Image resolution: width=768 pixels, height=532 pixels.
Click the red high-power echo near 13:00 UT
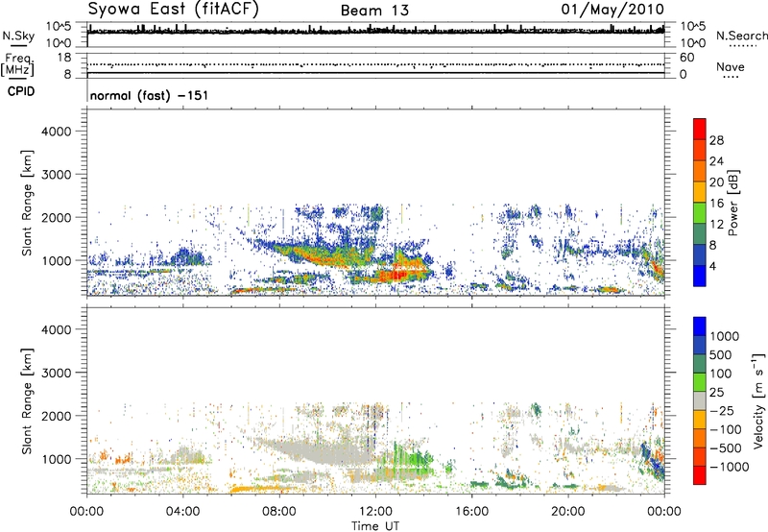click(396, 275)
